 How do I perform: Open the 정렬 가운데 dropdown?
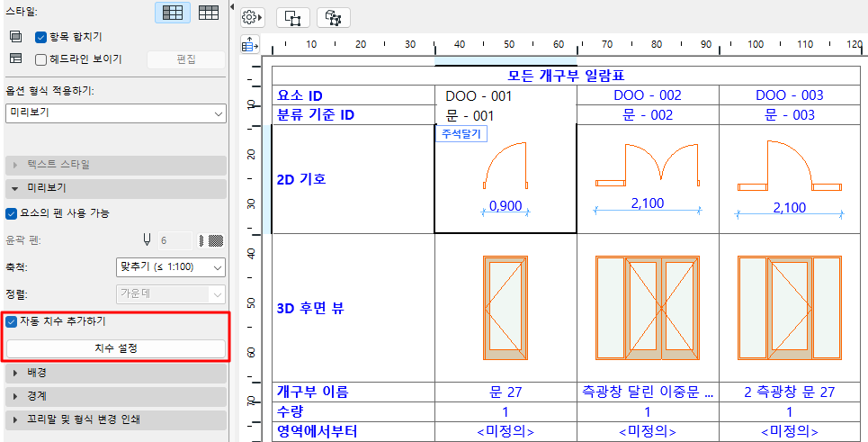click(171, 294)
